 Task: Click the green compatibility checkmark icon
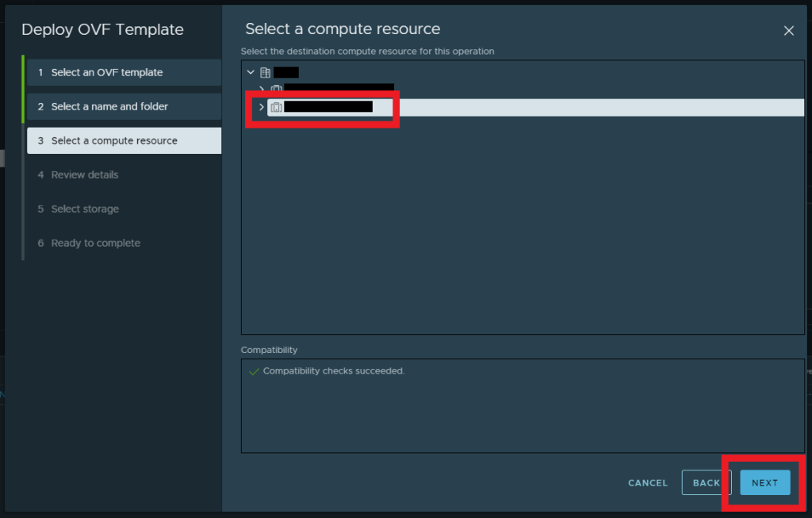[254, 371]
